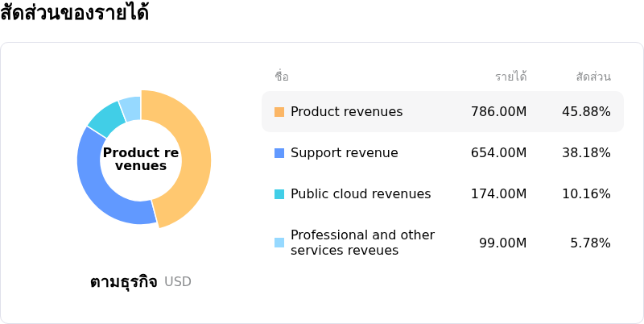Click the 5.78% proportion value
The width and height of the screenshot is (644, 324).
coord(590,243)
